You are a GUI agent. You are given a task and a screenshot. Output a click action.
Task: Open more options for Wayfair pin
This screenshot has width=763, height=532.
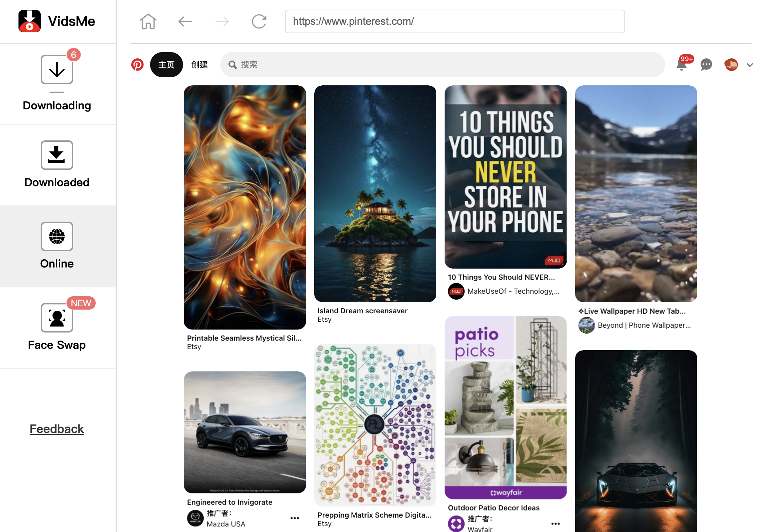(x=555, y=524)
